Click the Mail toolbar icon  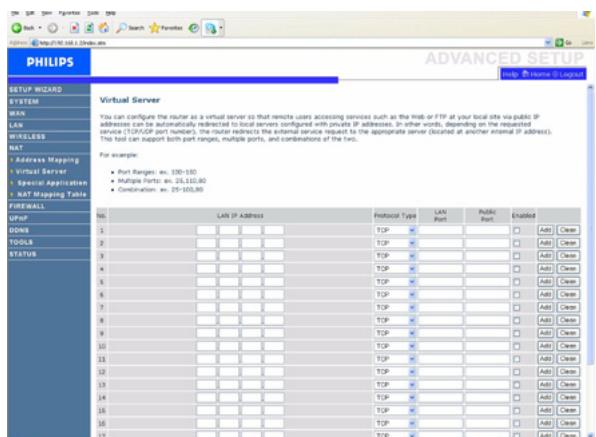pos(210,28)
